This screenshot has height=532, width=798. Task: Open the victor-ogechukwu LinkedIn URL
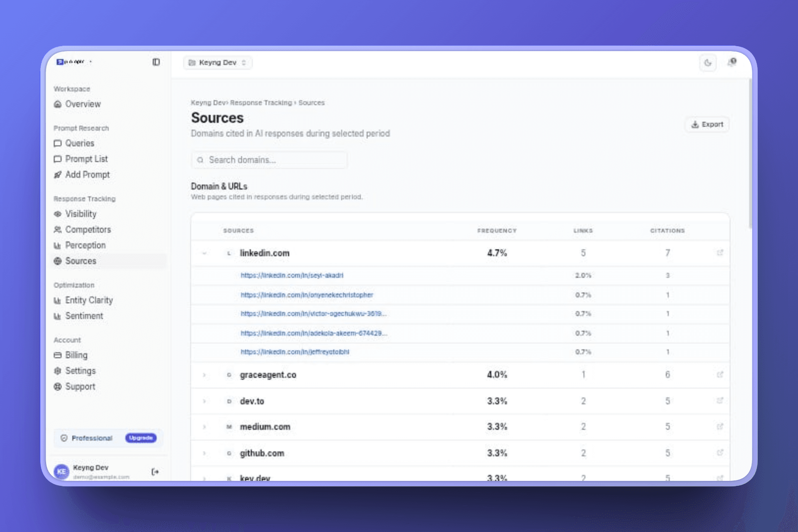313,314
